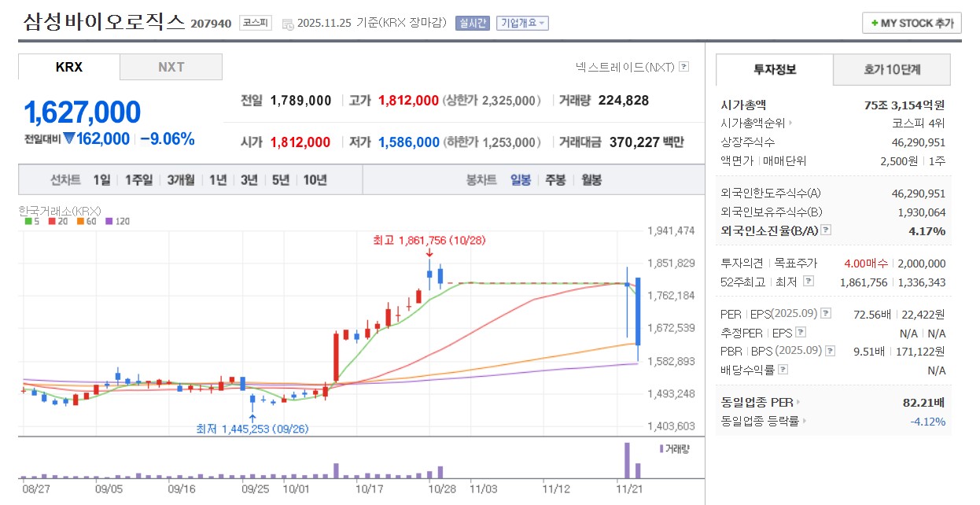Select 월봉 monthly candle chart
Image resolution: width=980 pixels, height=505 pixels.
pos(591,179)
